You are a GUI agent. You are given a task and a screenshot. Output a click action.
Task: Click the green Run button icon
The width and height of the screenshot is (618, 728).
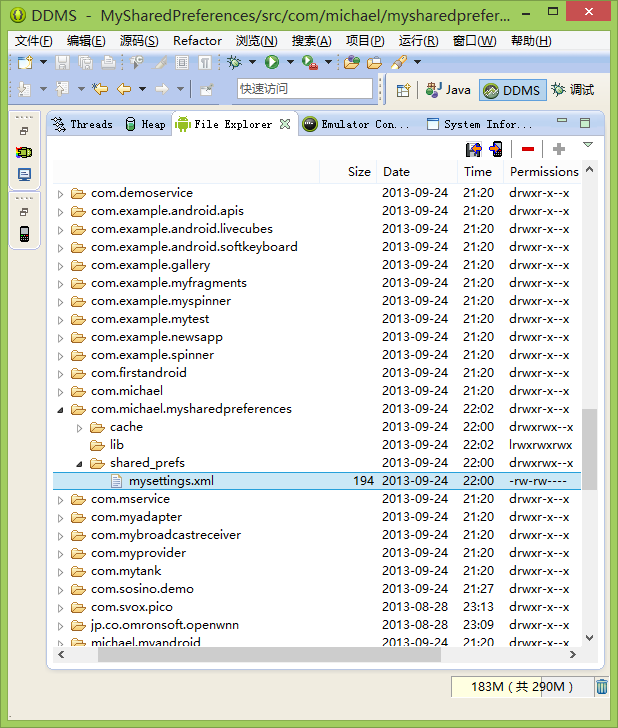pos(272,62)
